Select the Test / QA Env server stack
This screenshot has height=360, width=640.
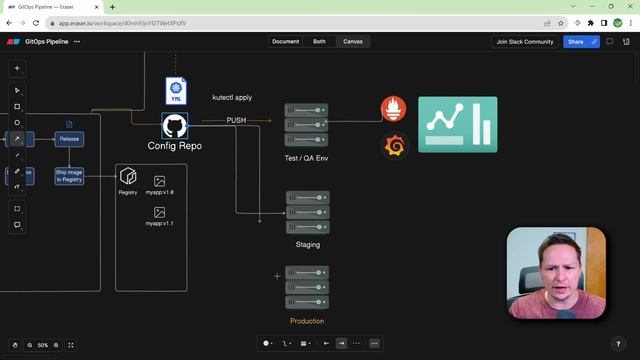[x=306, y=124]
